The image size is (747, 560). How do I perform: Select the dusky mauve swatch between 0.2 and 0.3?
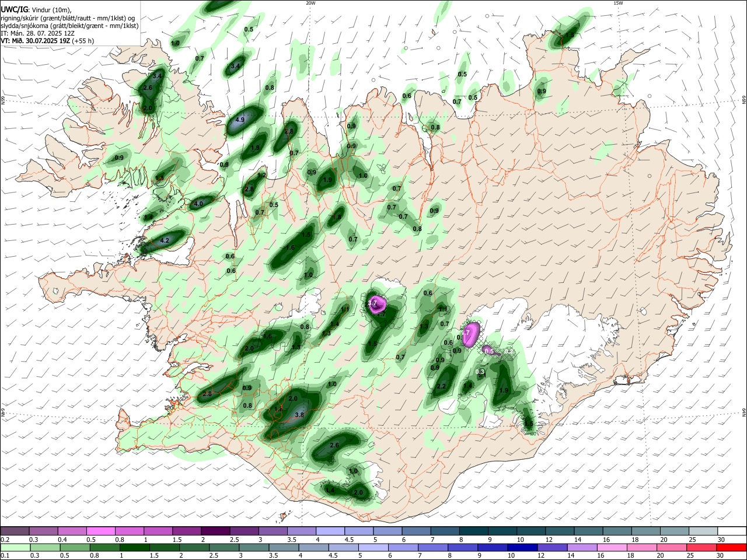16,531
